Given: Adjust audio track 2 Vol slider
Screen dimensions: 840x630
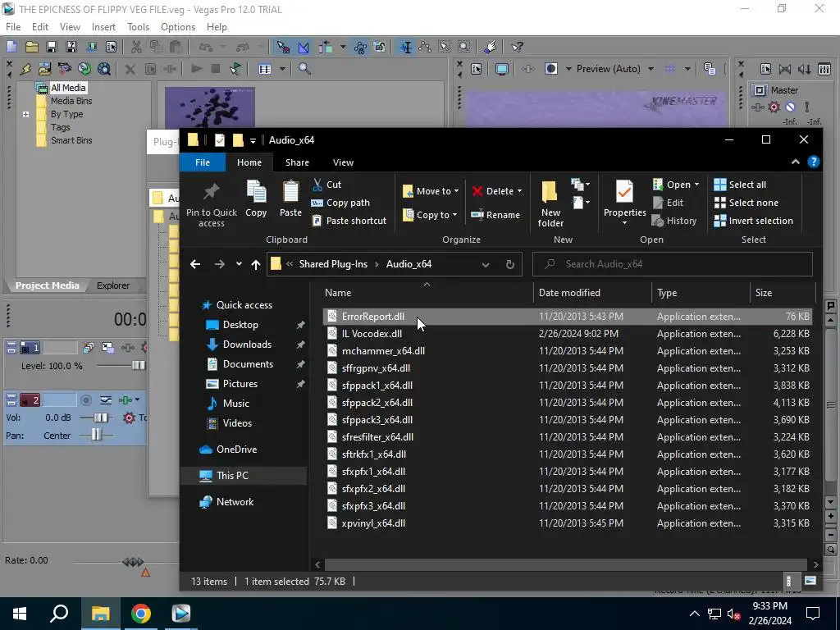Looking at the screenshot, I should 101,418.
